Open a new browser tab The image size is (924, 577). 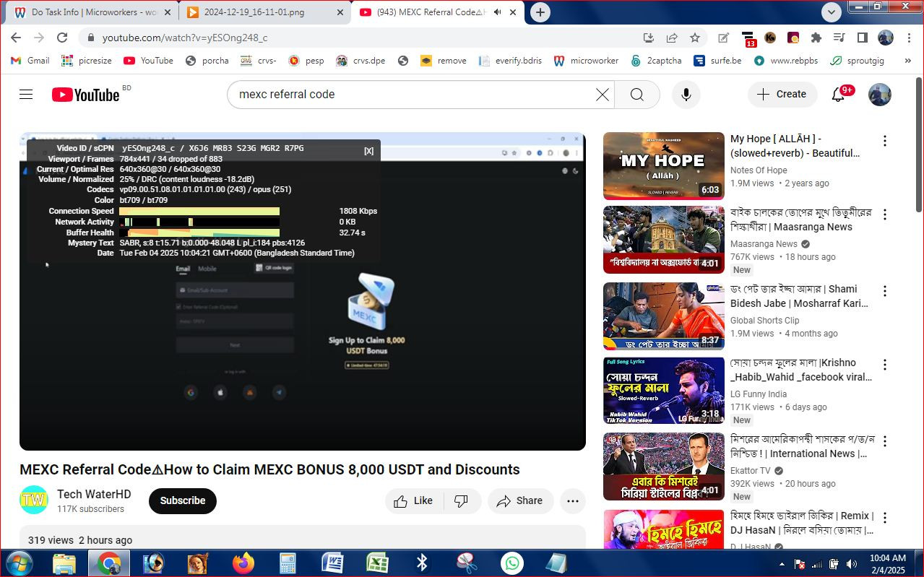[x=540, y=12]
